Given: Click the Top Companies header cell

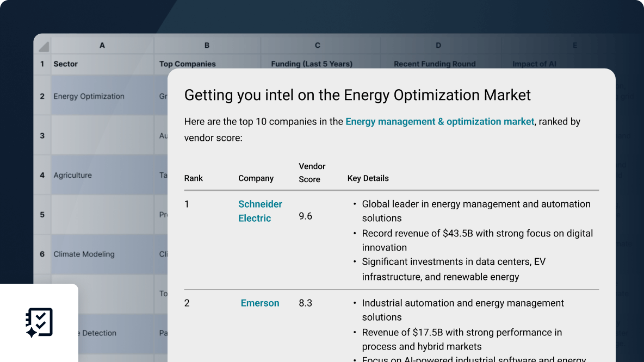Looking at the screenshot, I should (188, 64).
